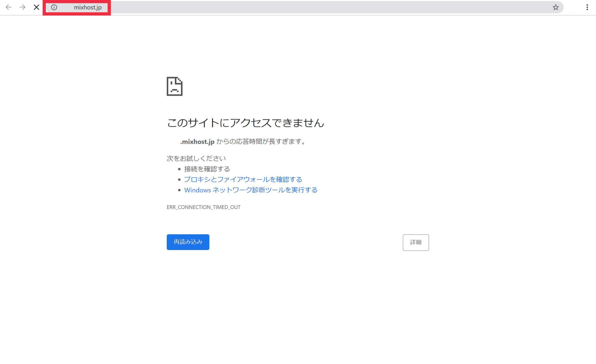Select the mixhost.jp URL text in address bar
The height and width of the screenshot is (364, 596).
click(88, 7)
